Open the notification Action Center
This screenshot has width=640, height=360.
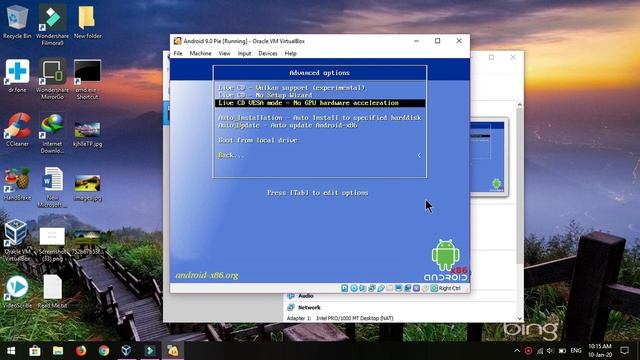[624, 351]
